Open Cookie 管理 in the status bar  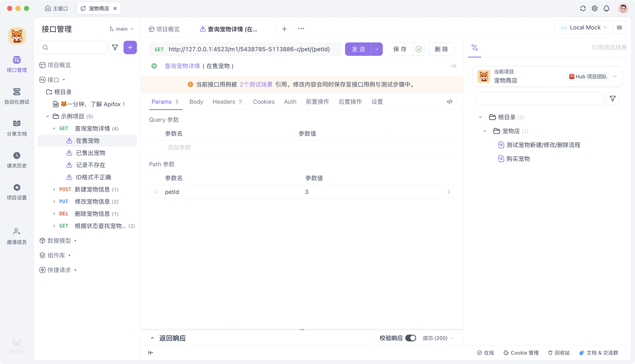[x=524, y=353]
